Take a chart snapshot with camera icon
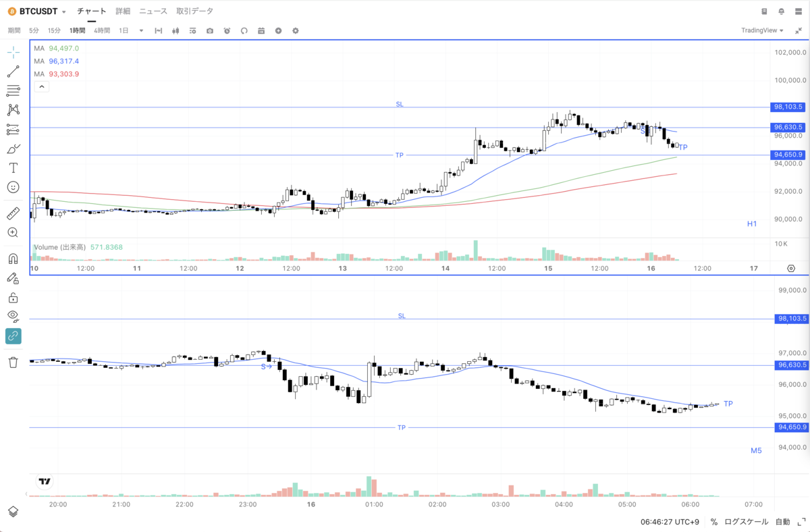 210,30
